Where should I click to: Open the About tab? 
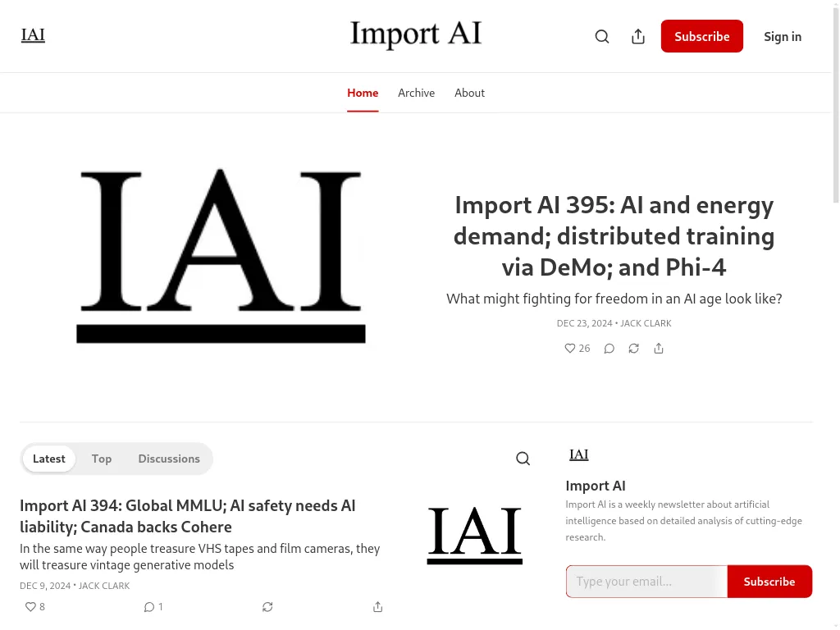[x=469, y=93]
